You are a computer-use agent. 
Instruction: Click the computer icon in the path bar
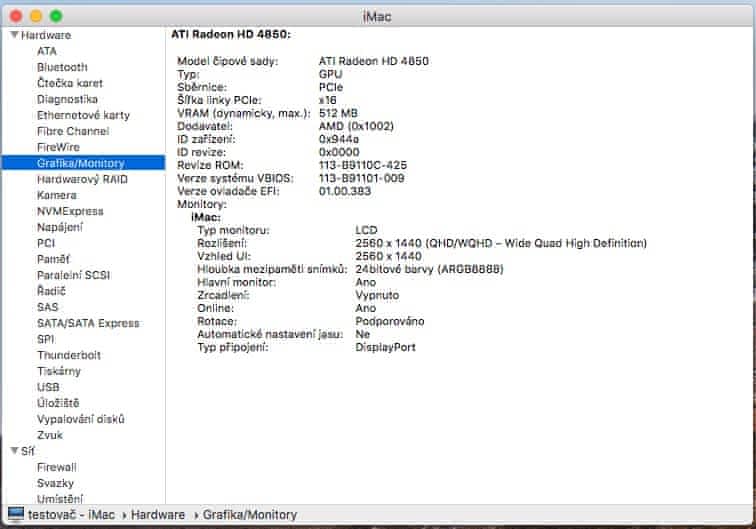(x=15, y=514)
